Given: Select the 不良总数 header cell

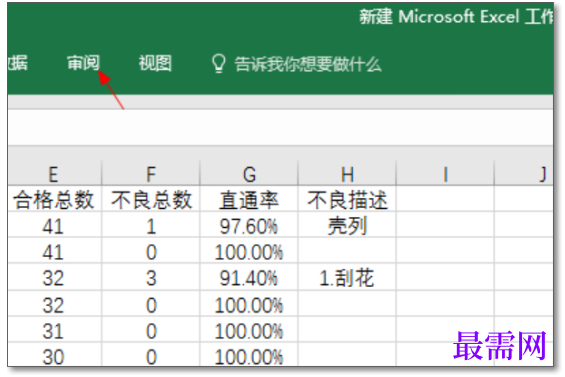Looking at the screenshot, I should [x=151, y=199].
